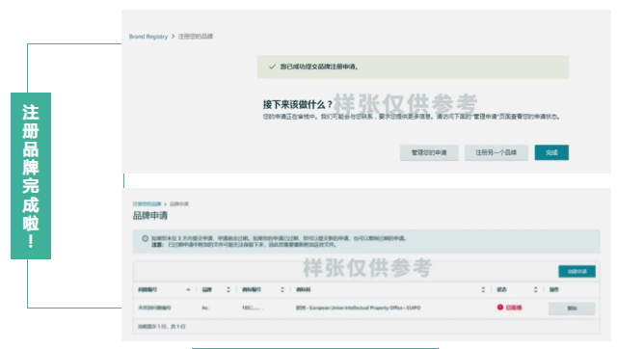The height and width of the screenshot is (349, 644).
Task: Select the European Union Intellectual Property Office cell
Action: pyautogui.click(x=358, y=308)
